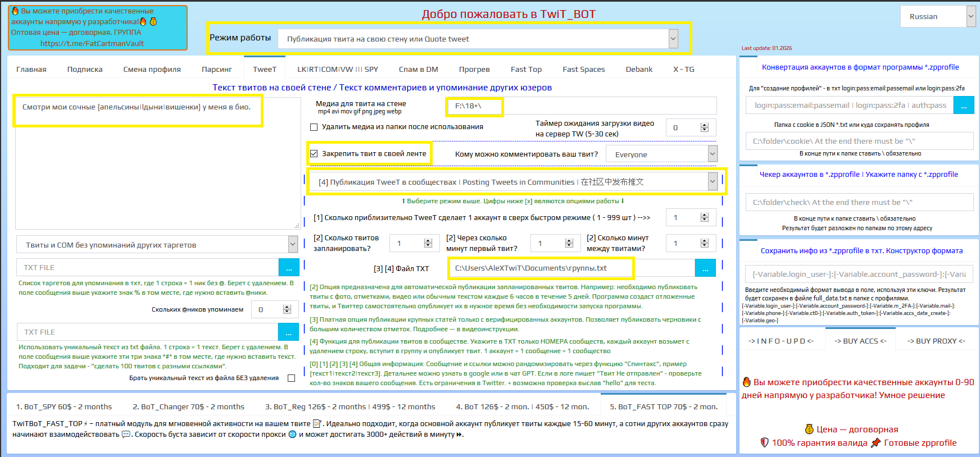Click browse button beside login:pass:email profile field
Viewport: 980px width, 457px height.
click(964, 105)
